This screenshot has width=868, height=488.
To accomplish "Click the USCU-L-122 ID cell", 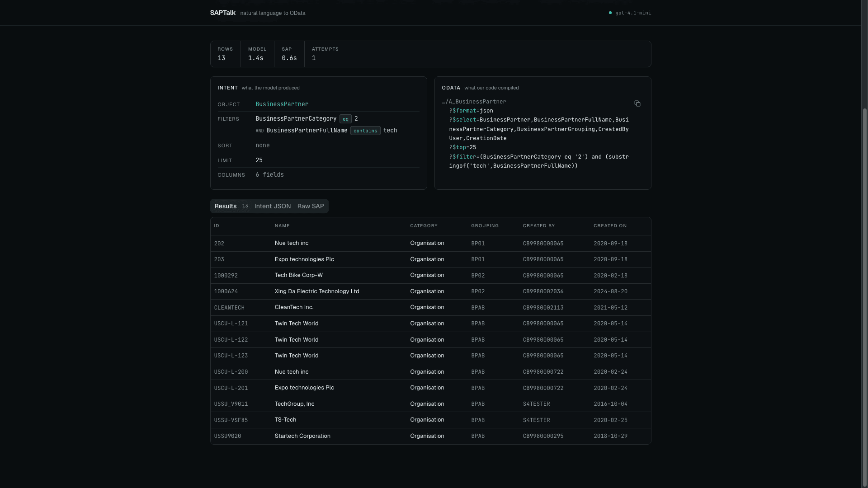I will pos(231,340).
